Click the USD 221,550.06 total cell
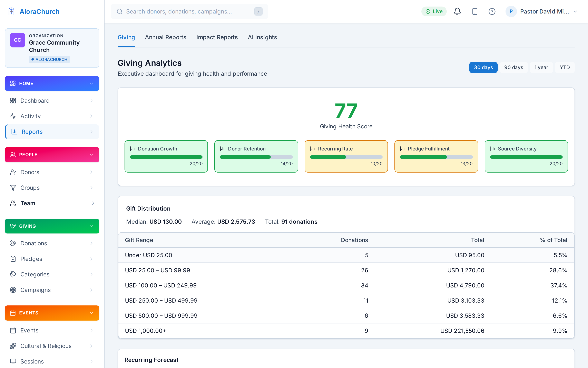This screenshot has width=588, height=368. pyautogui.click(x=462, y=331)
